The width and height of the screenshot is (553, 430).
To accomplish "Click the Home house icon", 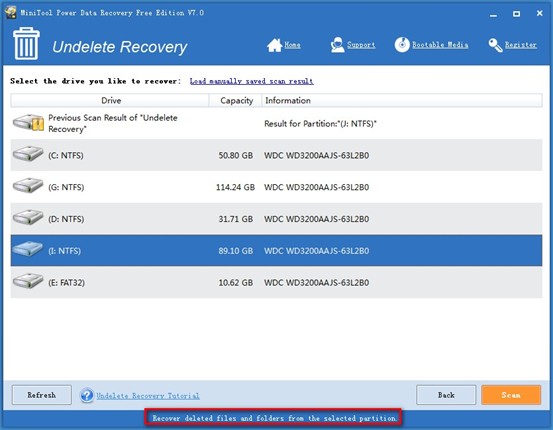I will point(274,45).
